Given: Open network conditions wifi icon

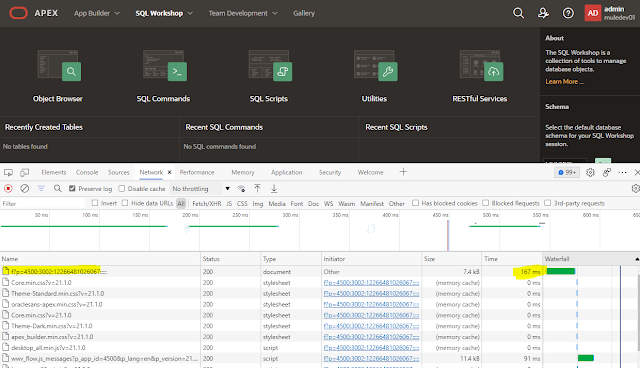Looking at the screenshot, I should coord(241,188).
